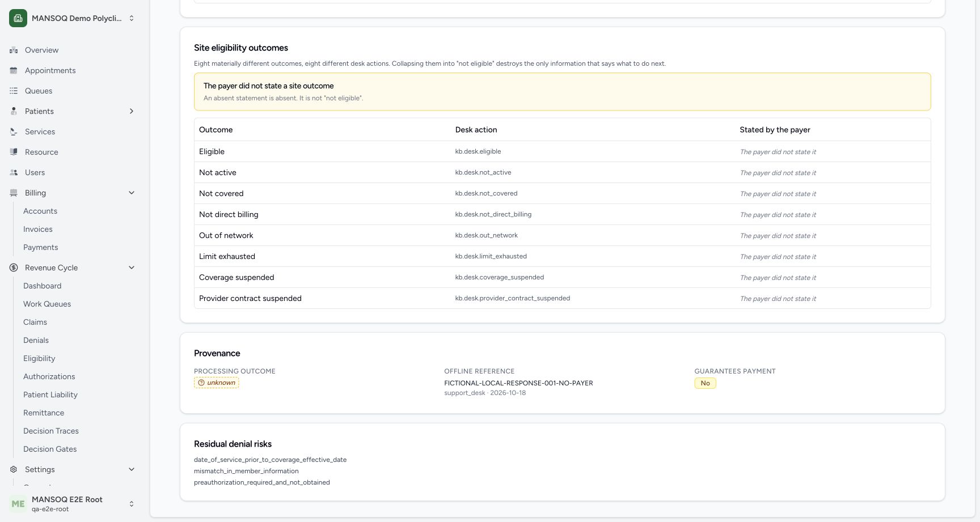Collapse the Settings section chevron
This screenshot has width=980, height=522.
click(132, 469)
